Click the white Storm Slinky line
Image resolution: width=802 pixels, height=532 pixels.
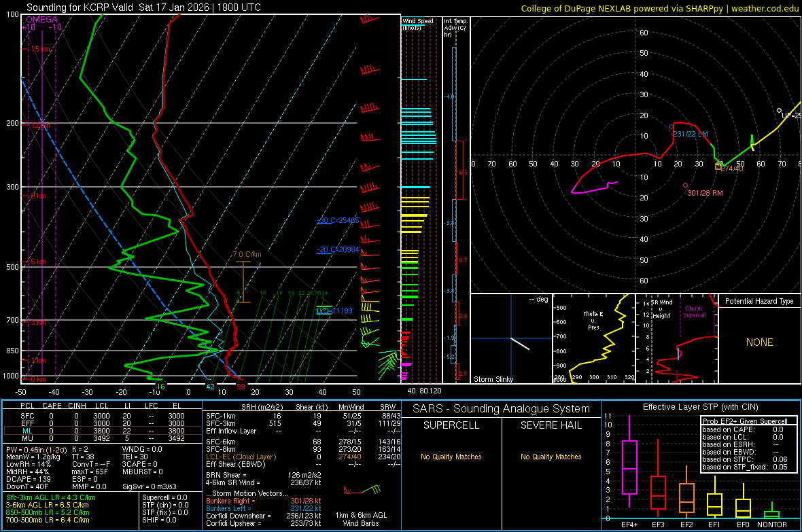[x=520, y=343]
